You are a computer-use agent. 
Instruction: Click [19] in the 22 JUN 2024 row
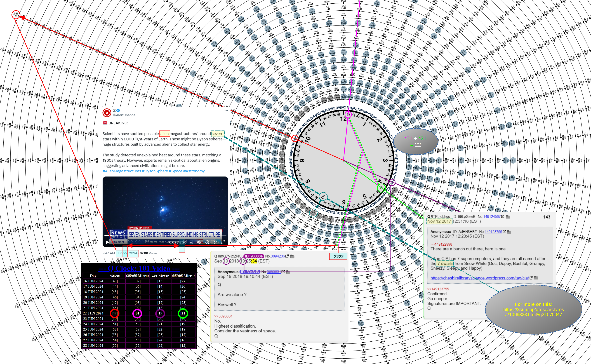(160, 313)
